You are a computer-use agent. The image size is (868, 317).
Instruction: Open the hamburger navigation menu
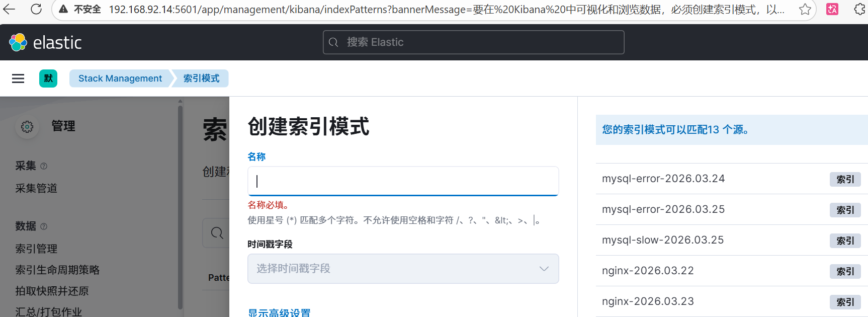point(18,78)
